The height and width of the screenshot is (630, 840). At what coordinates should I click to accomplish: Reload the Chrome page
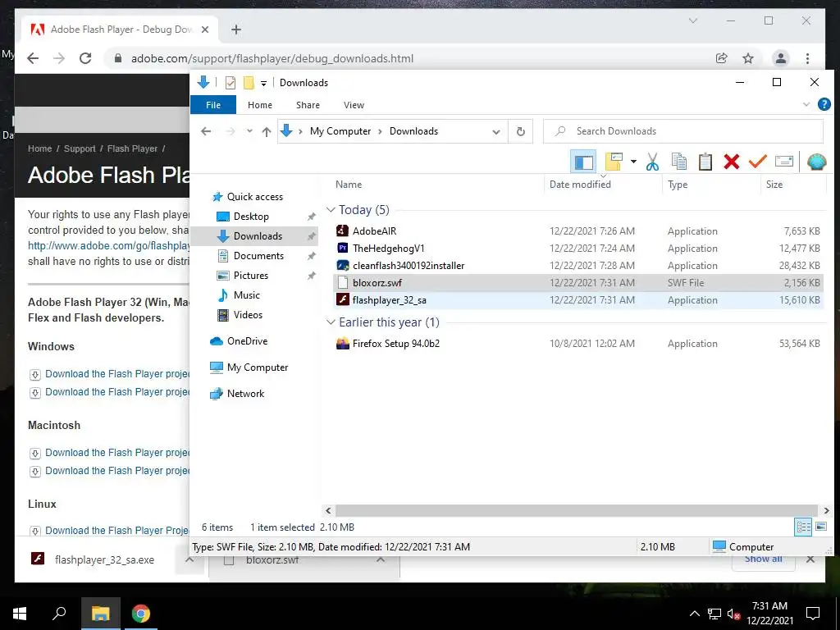(85, 58)
